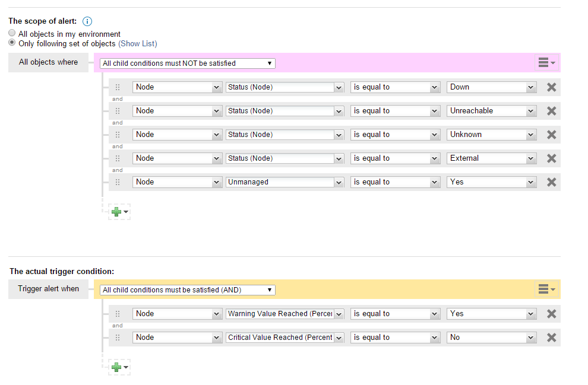Delete the Status equals Down condition
Viewport: 588px width, 385px height.
click(x=551, y=87)
